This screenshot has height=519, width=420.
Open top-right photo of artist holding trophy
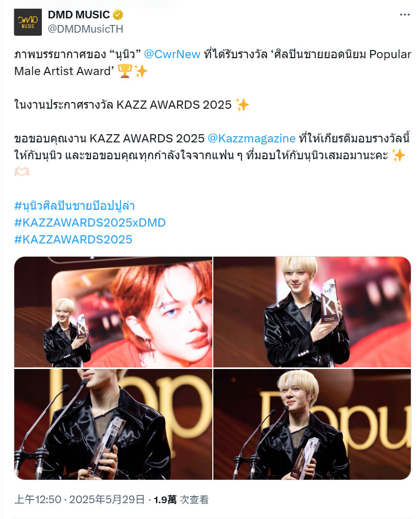[312, 312]
